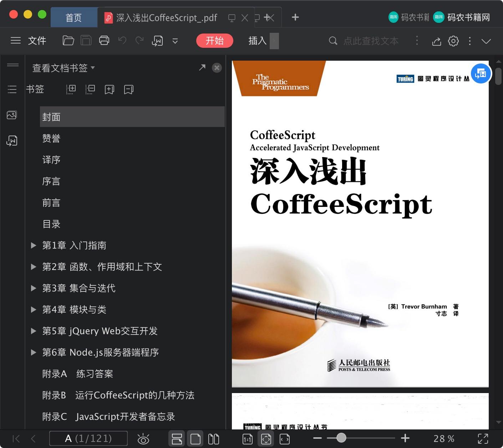Open the hamburger main menu icon
This screenshot has height=448, width=503.
16,41
